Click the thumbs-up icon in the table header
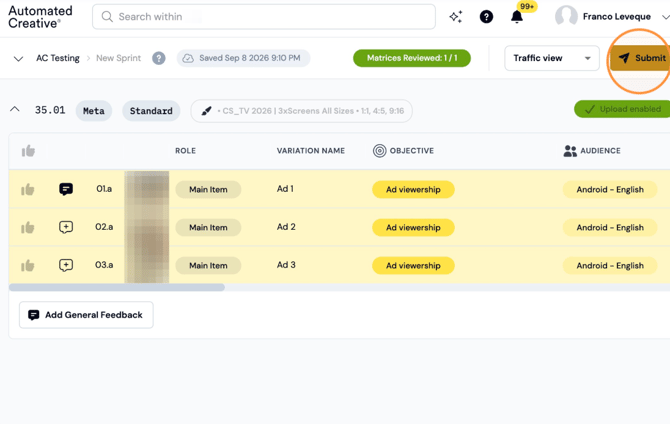This screenshot has height=424, width=670. pos(28,150)
